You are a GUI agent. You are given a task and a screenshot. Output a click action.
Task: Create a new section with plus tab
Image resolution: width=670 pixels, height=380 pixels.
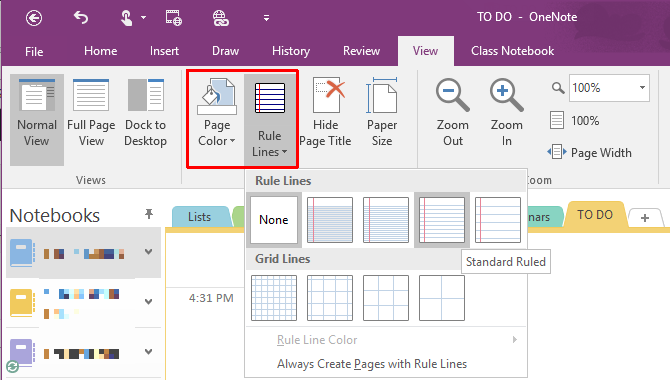click(x=645, y=218)
